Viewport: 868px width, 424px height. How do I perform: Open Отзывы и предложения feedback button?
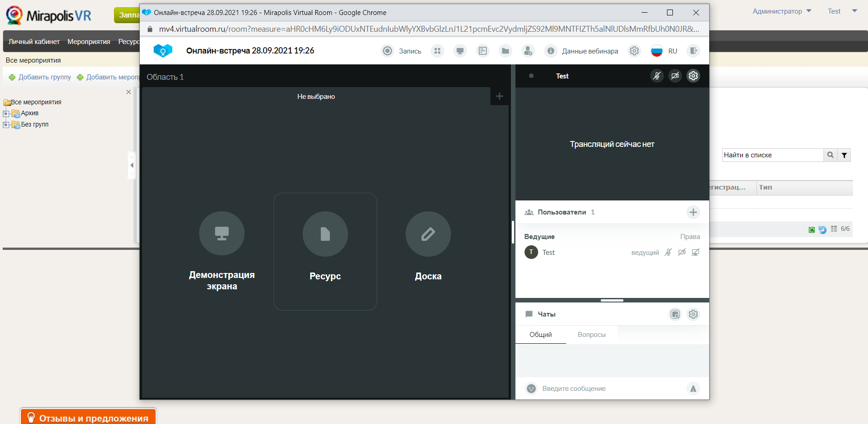(x=88, y=417)
